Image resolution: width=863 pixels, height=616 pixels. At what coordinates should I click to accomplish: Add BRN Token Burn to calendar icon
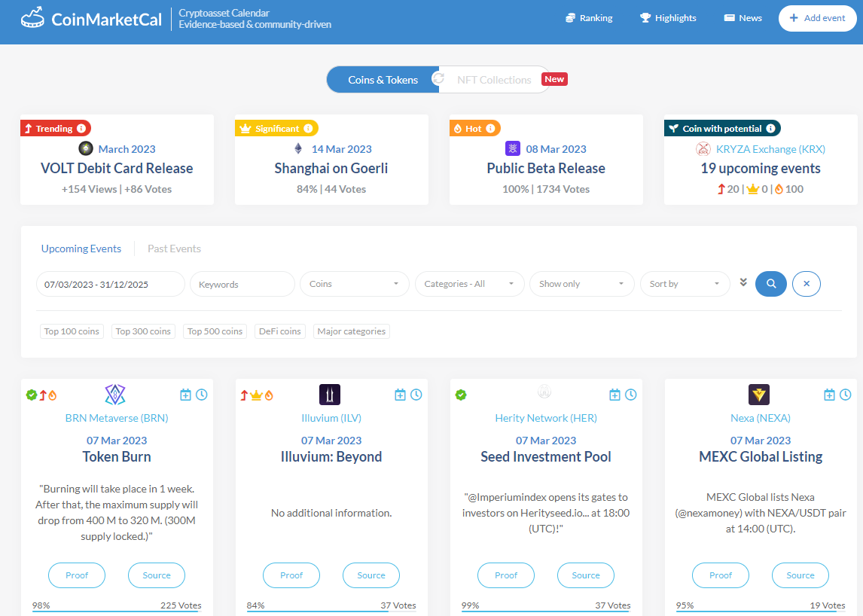coord(185,395)
